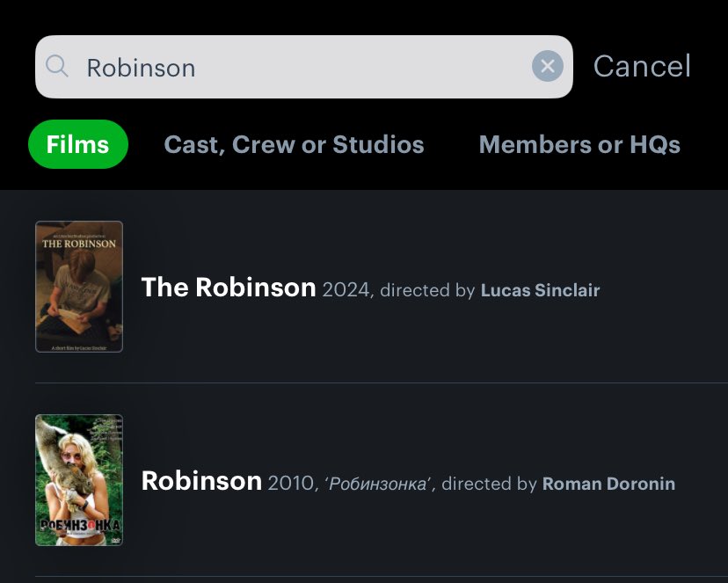
Task: Click the 2010 year next to Robinson
Action: tap(291, 484)
